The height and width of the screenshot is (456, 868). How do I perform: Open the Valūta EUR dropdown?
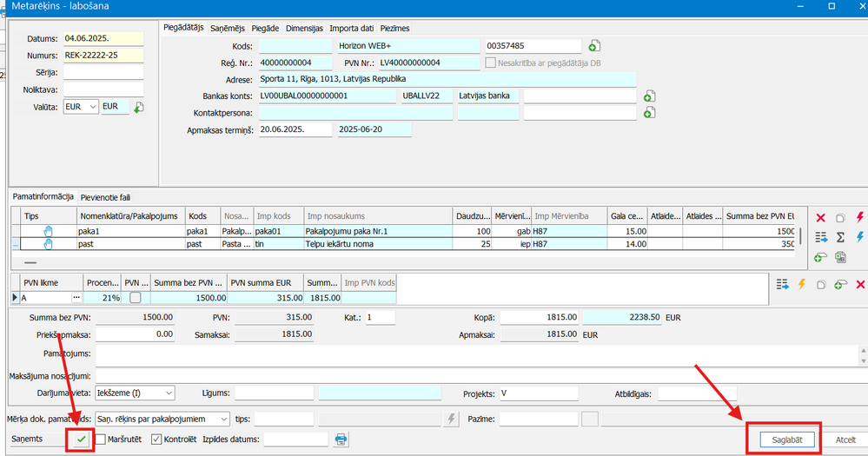click(x=81, y=107)
